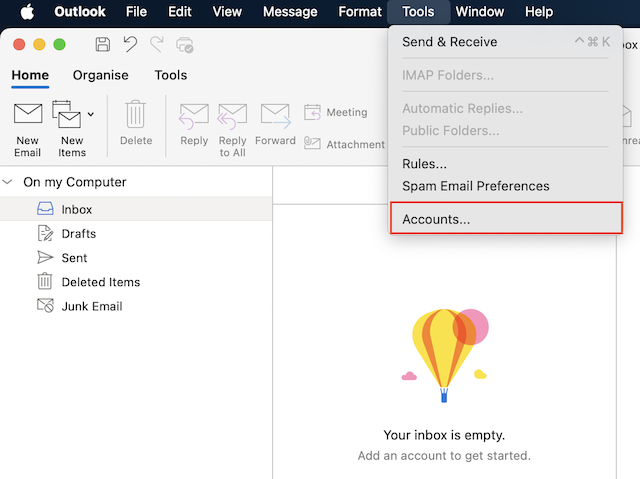
Task: Choose Public Folders... menu entry
Action: [506, 131]
